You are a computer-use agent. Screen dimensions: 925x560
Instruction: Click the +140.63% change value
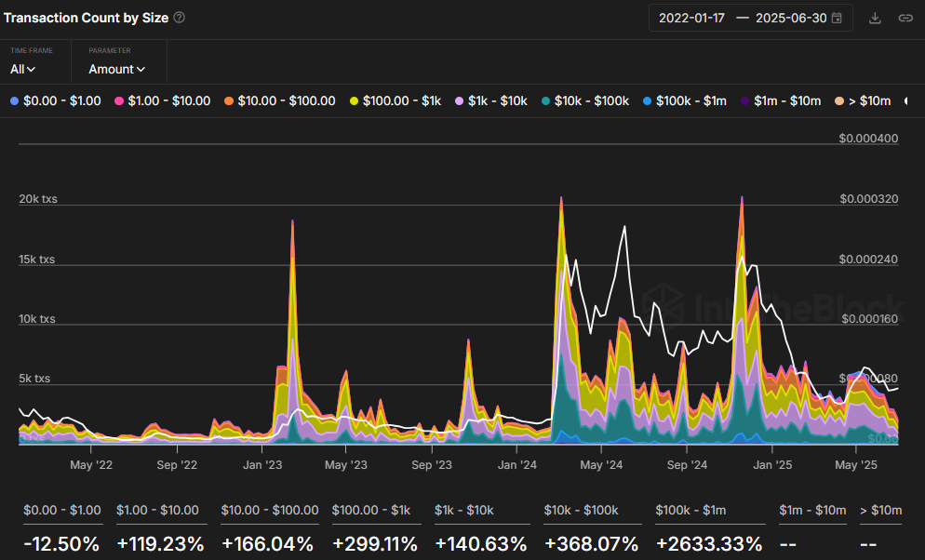[x=481, y=543]
